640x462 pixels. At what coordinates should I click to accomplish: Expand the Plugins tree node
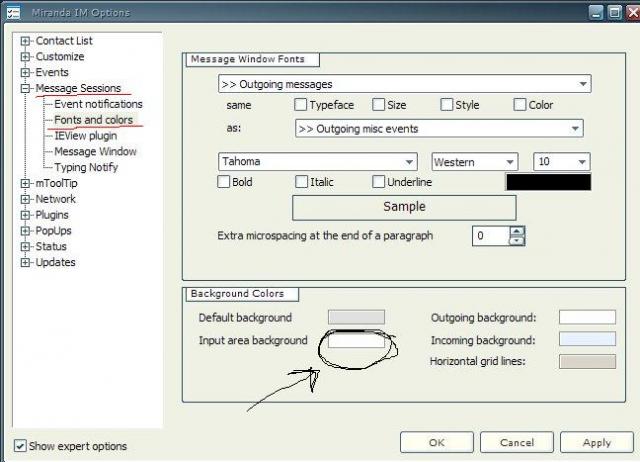point(25,215)
